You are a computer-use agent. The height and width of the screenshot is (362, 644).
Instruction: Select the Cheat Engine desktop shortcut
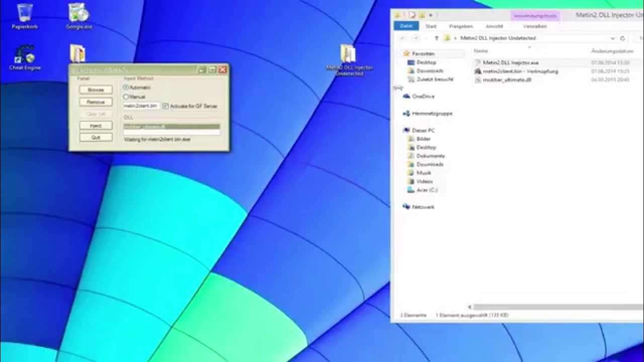[25, 57]
